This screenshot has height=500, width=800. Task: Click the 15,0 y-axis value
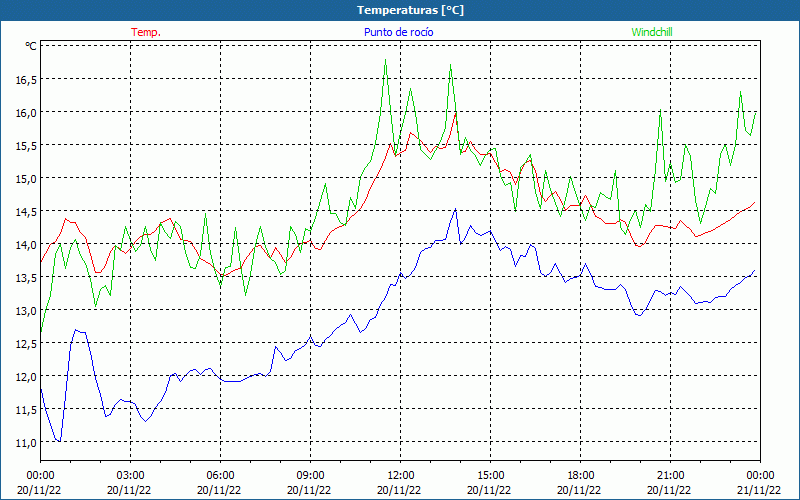point(26,179)
